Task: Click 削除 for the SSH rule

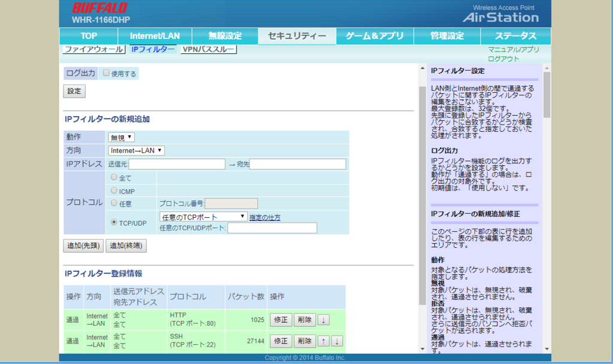Action: (305, 341)
